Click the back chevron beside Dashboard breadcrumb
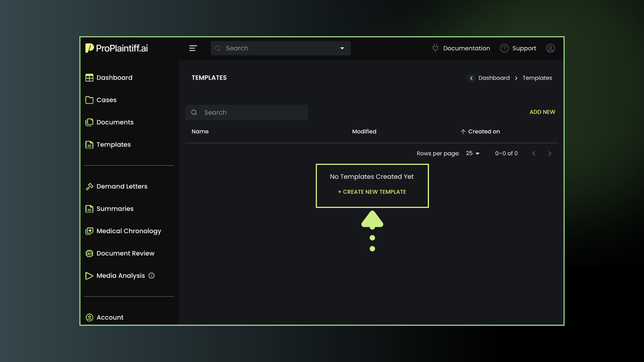 pos(471,78)
